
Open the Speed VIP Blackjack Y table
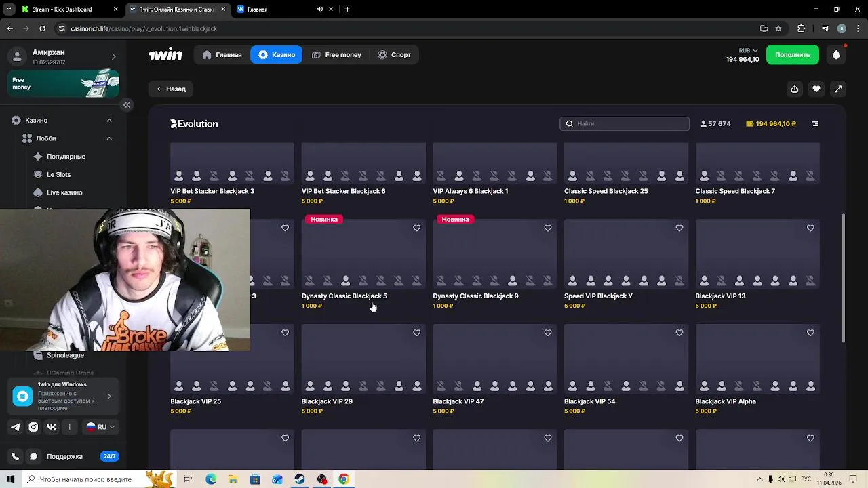coord(626,264)
